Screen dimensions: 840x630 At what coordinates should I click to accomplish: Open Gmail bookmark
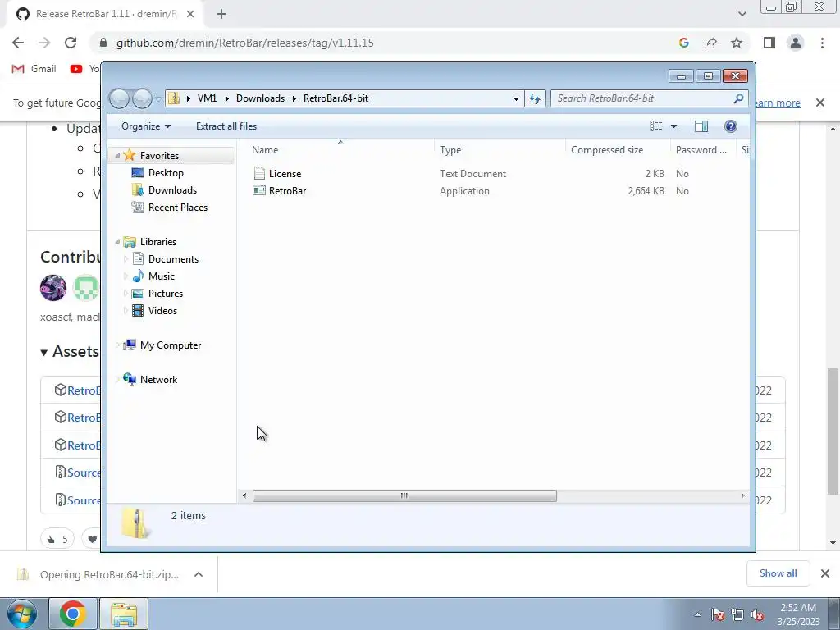pos(34,69)
